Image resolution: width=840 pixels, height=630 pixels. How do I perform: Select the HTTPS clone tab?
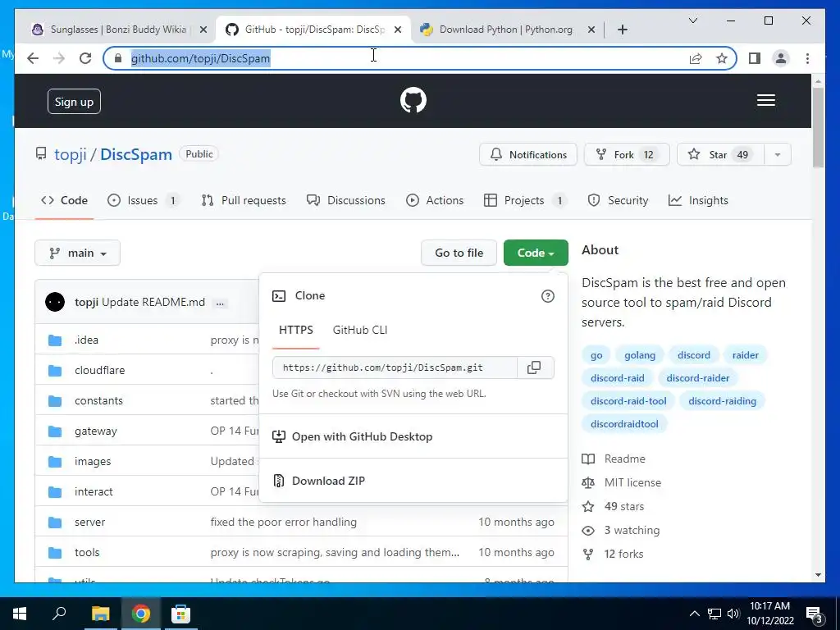[x=295, y=330]
